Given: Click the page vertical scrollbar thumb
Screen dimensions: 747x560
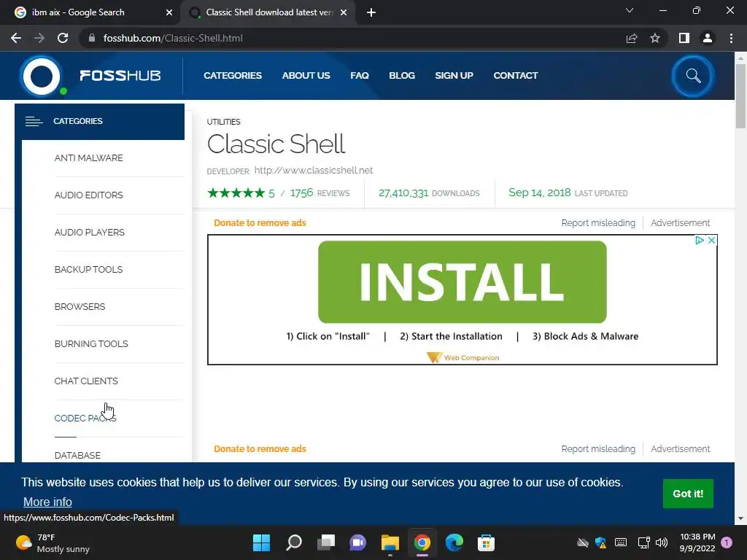Looking at the screenshot, I should 740,96.
